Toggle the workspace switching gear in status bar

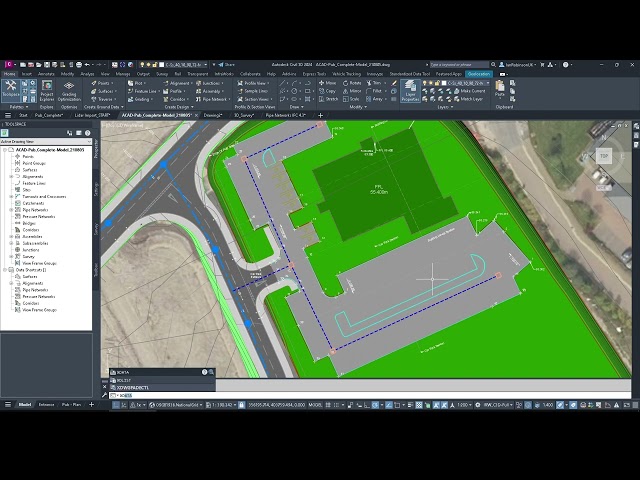(x=478, y=405)
